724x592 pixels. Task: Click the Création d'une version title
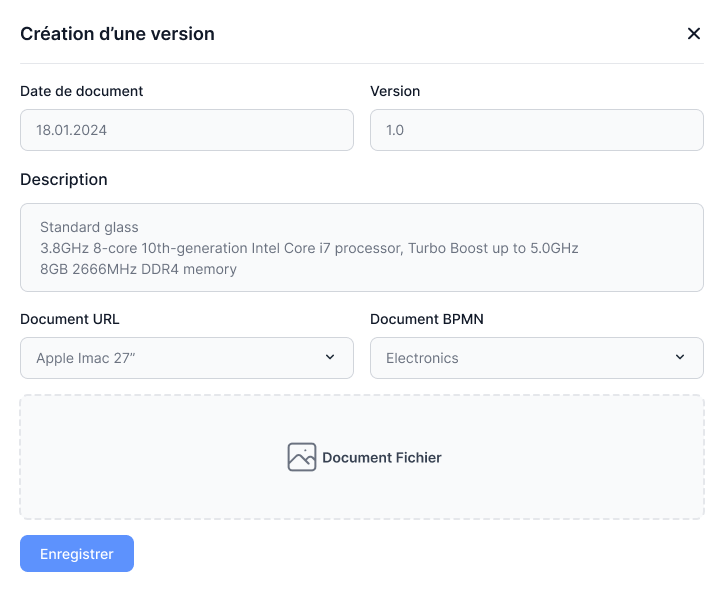pos(117,34)
